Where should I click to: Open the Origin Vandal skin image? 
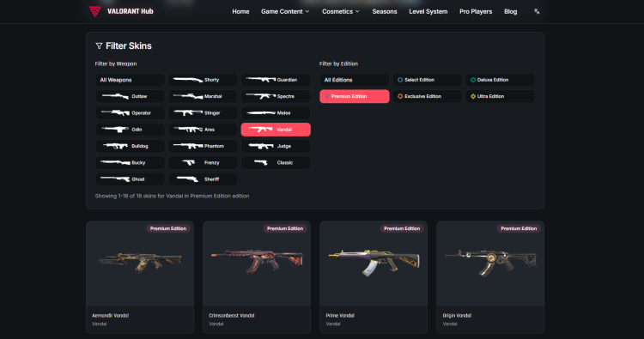pos(490,263)
